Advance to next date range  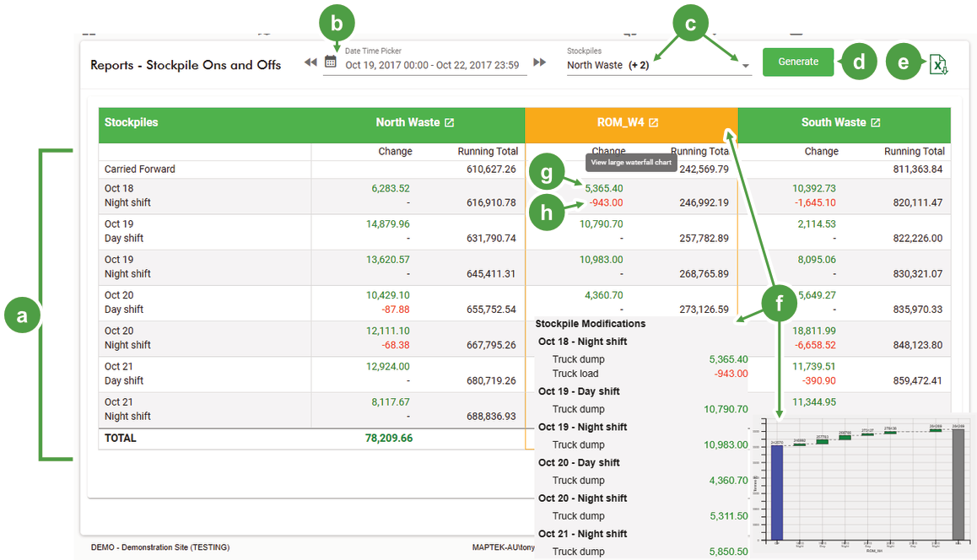pos(540,62)
